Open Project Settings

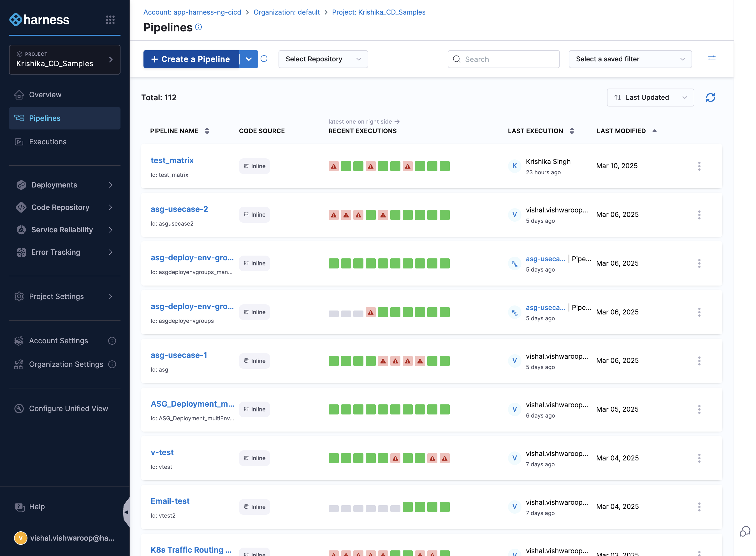65,296
